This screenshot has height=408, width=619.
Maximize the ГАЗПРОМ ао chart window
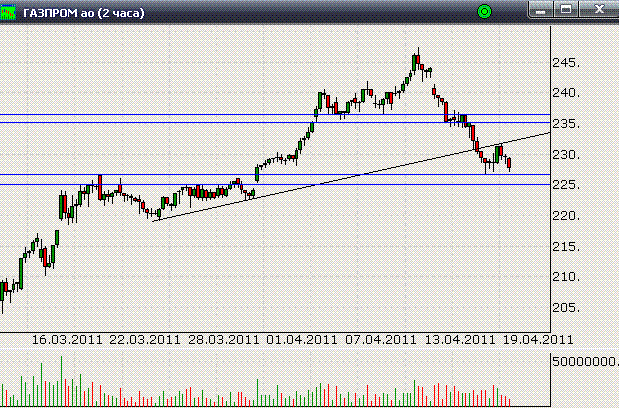(x=566, y=10)
